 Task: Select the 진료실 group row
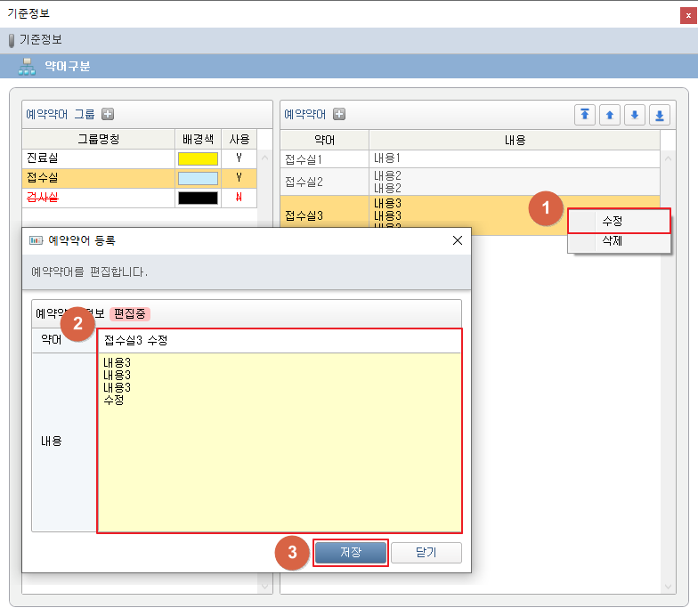(x=98, y=158)
